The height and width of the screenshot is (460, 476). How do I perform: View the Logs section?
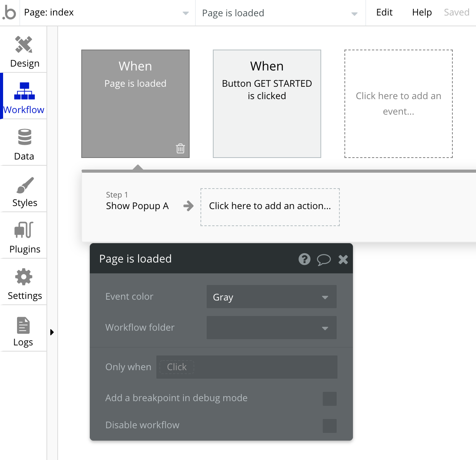[24, 328]
